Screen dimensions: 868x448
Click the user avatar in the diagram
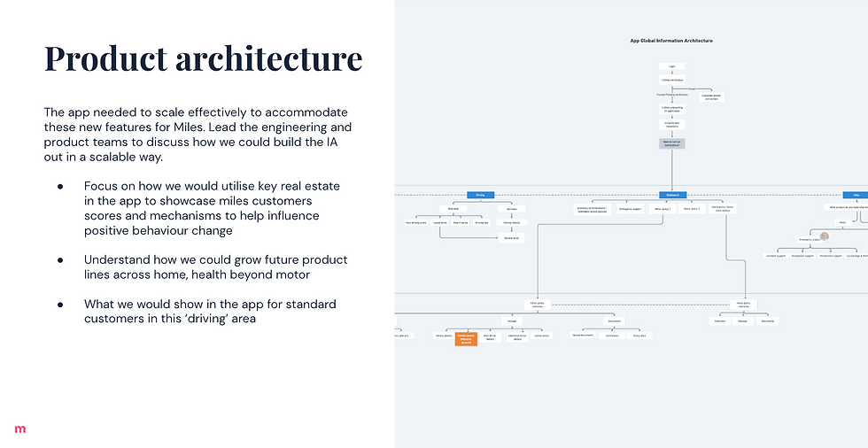pyautogui.click(x=825, y=236)
